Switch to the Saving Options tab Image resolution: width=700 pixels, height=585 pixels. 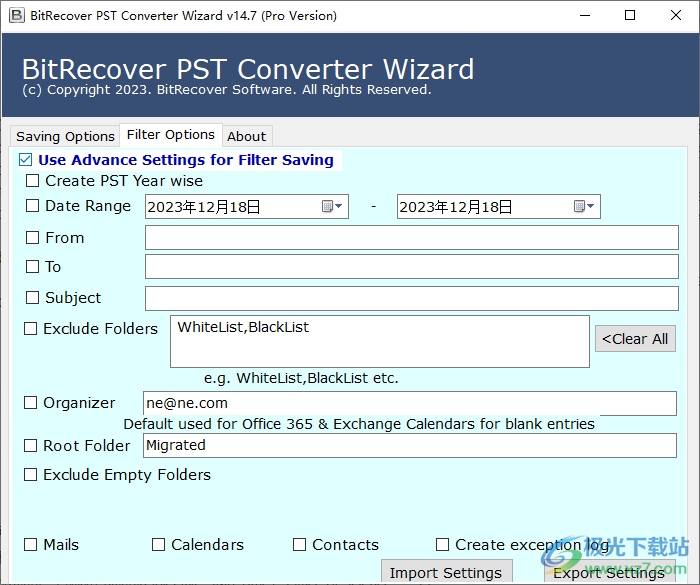click(x=65, y=136)
